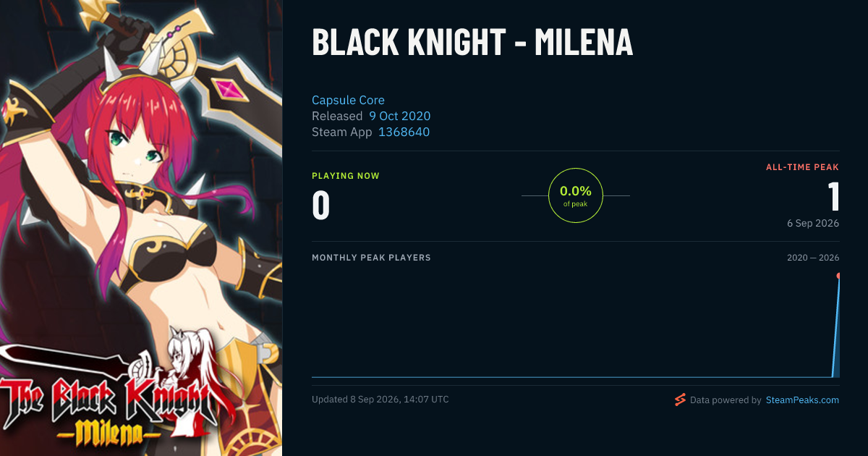
Task: Click the 0.0% of peak circle
Action: [x=576, y=195]
